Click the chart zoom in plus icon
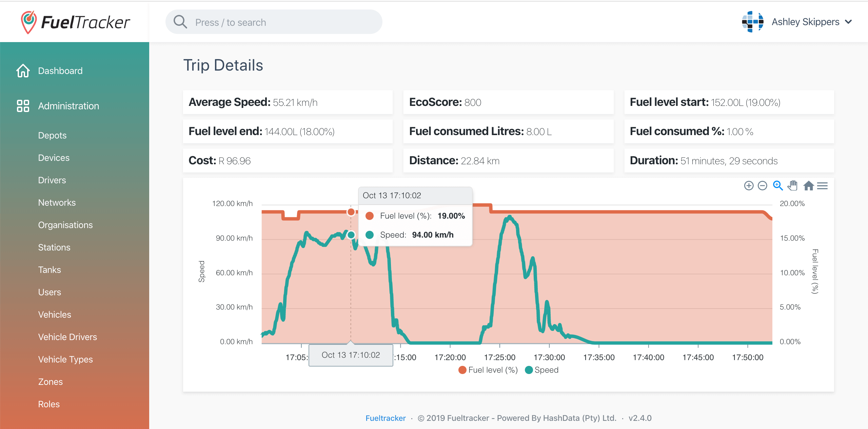 (749, 186)
